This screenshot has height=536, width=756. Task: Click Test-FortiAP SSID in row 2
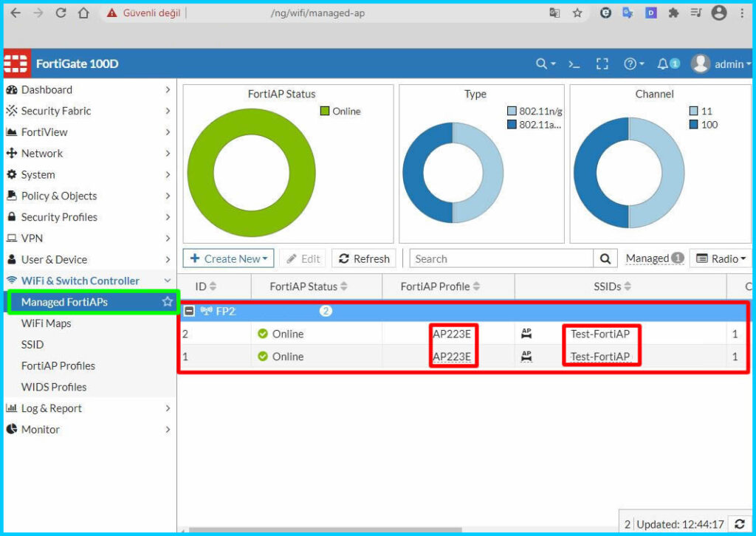pyautogui.click(x=600, y=334)
